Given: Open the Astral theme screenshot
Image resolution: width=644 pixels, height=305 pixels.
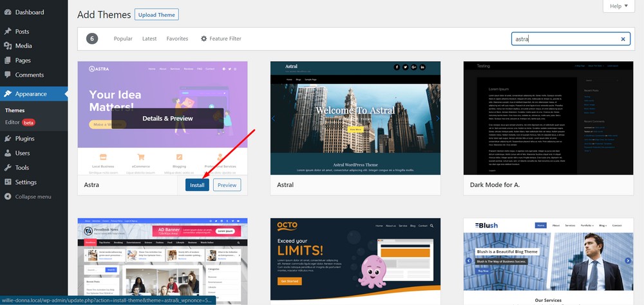Looking at the screenshot, I should (355, 118).
